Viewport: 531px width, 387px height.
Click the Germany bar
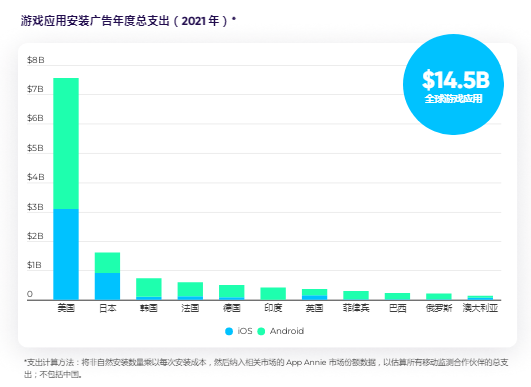[232, 292]
